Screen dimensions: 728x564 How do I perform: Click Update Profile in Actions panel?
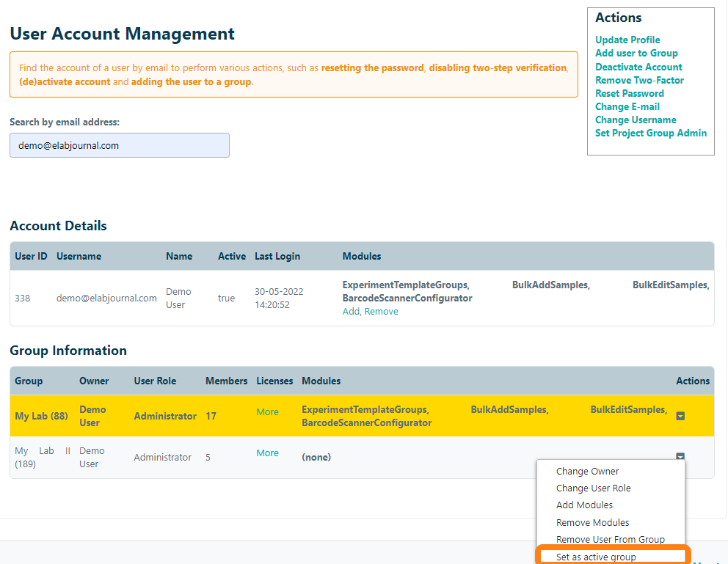(x=627, y=40)
